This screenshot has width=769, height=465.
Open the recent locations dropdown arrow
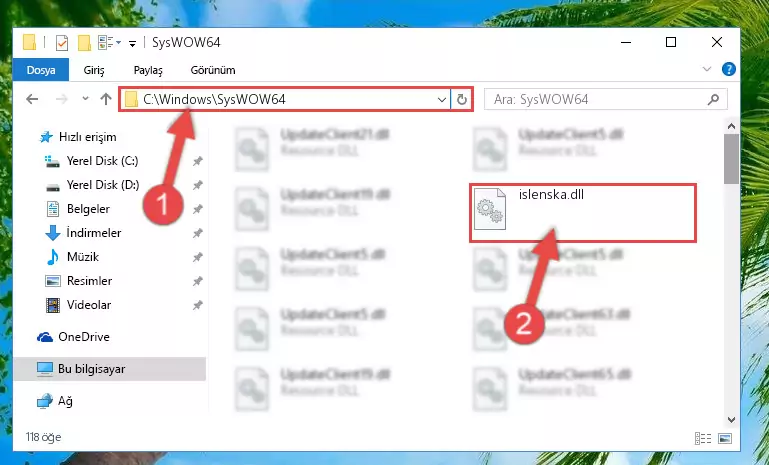(x=85, y=99)
